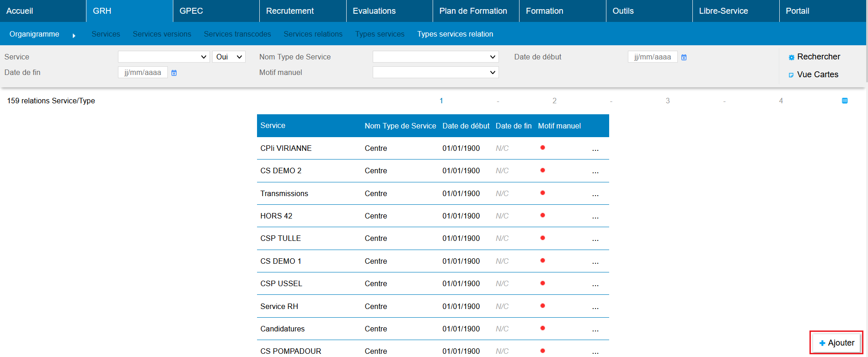Click the Date de début input field
This screenshot has width=868, height=357.
(x=652, y=57)
